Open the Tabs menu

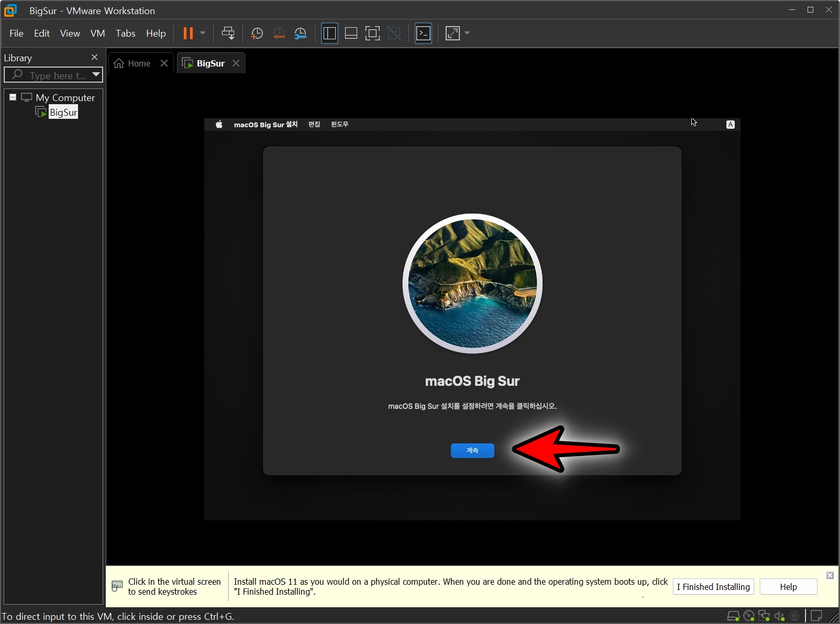(x=125, y=34)
